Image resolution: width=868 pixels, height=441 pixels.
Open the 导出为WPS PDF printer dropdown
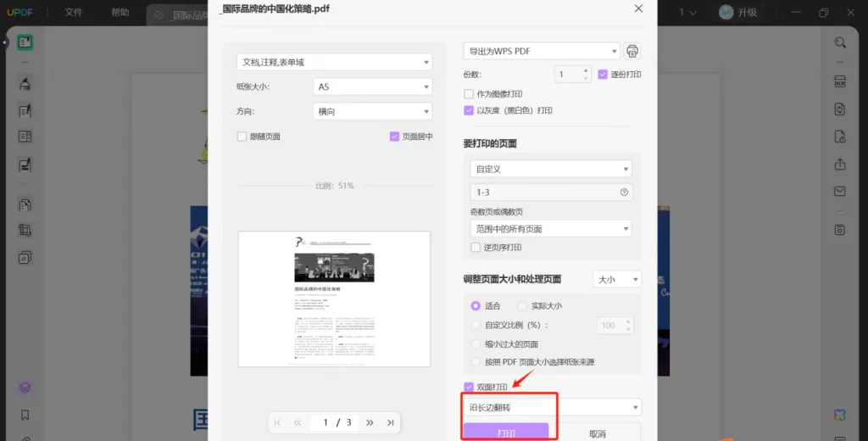(542, 51)
